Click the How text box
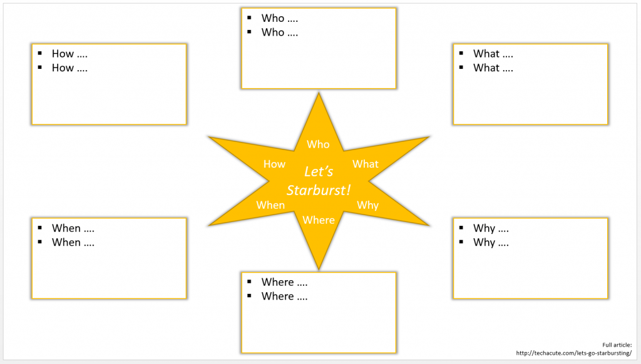641x364 pixels. [109, 93]
